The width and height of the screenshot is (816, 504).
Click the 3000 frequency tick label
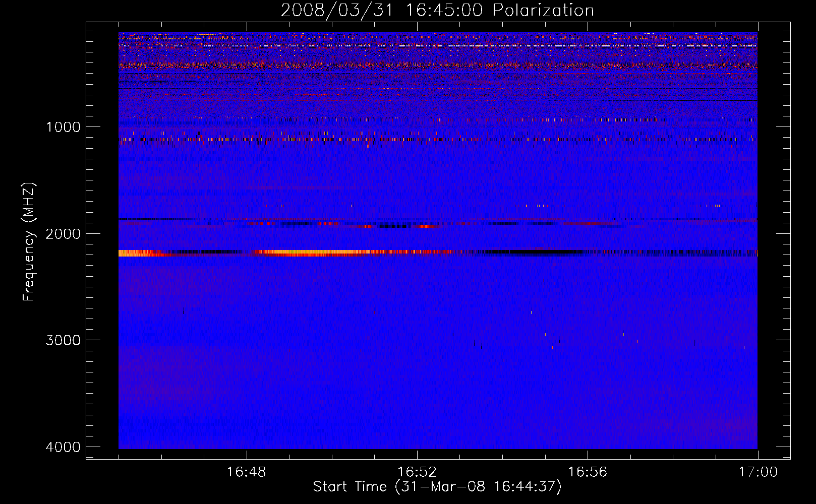[x=64, y=340]
